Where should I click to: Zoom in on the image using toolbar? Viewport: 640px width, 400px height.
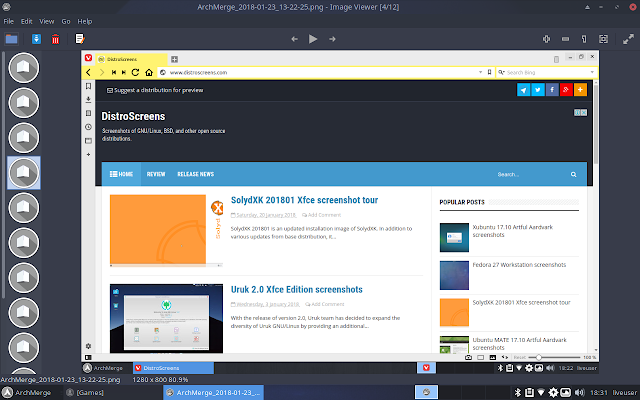tap(547, 39)
